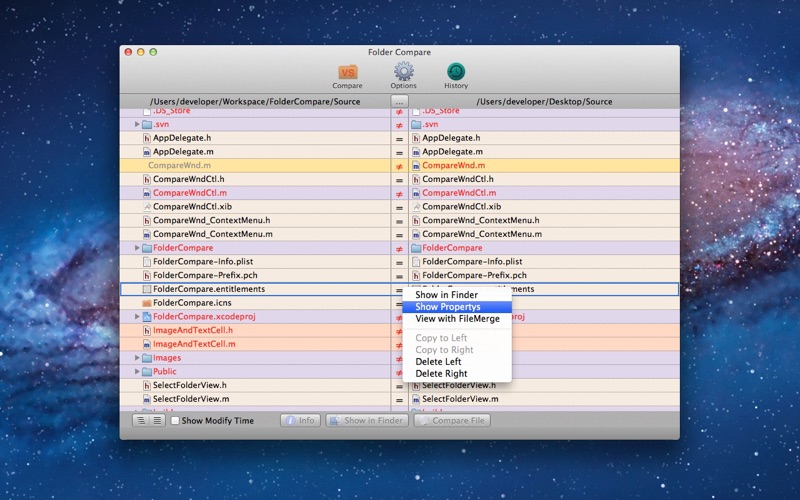
Task: Click right .svn folder icon
Action: click(416, 124)
